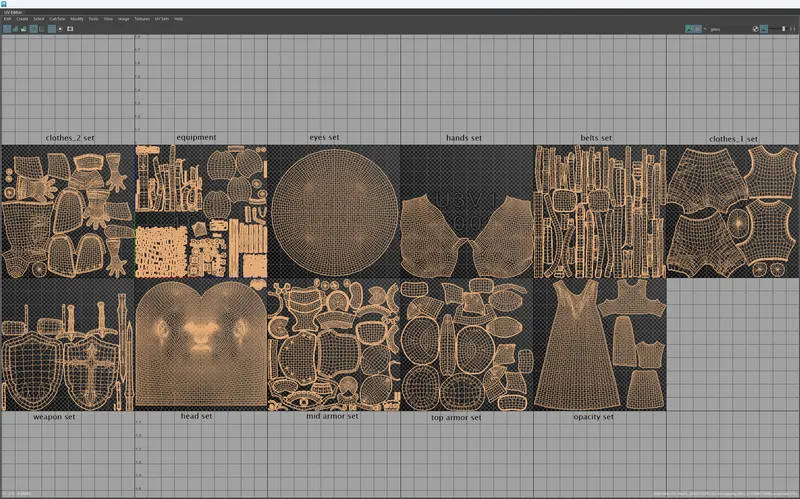The image size is (800, 499).
Task: Open the Textures menu
Action: pyautogui.click(x=142, y=19)
